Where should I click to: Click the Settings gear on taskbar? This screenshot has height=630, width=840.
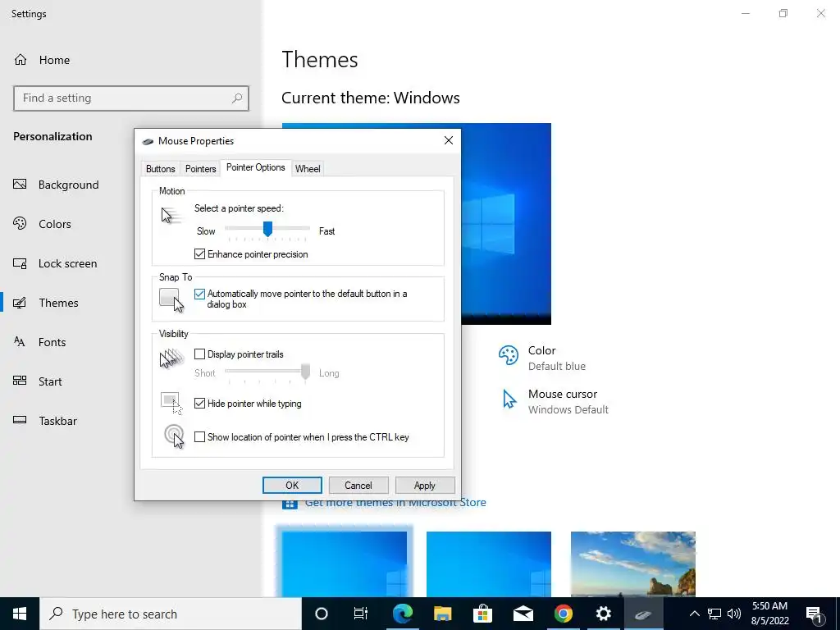[x=603, y=614]
